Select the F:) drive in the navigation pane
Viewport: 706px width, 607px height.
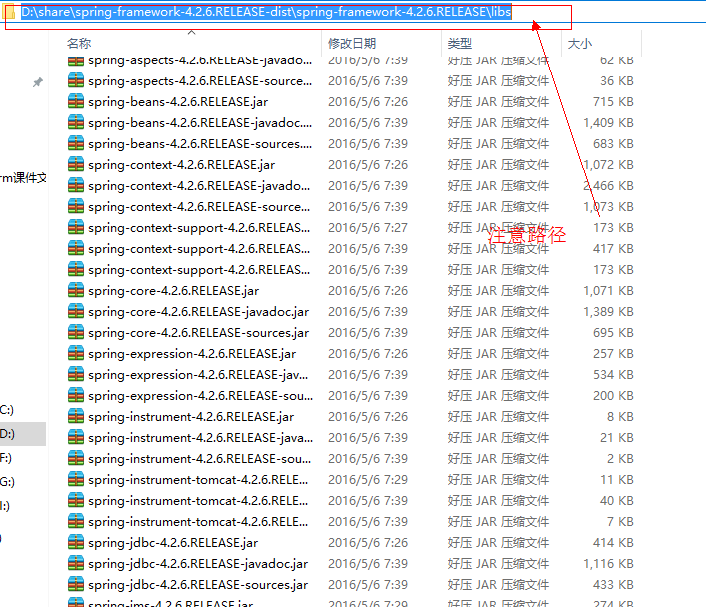[6, 458]
